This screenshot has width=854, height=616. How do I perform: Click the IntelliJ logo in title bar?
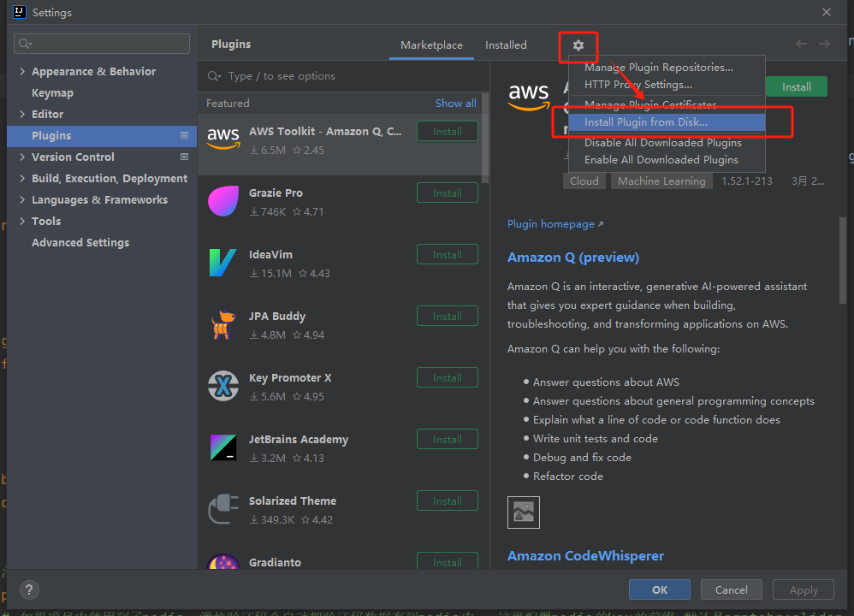(x=20, y=12)
